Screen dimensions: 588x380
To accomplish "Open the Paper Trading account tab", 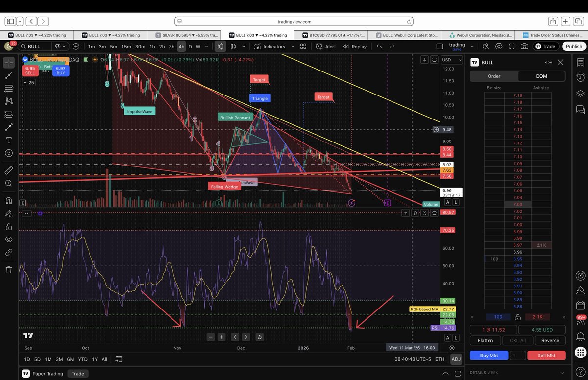I will pyautogui.click(x=43, y=374).
